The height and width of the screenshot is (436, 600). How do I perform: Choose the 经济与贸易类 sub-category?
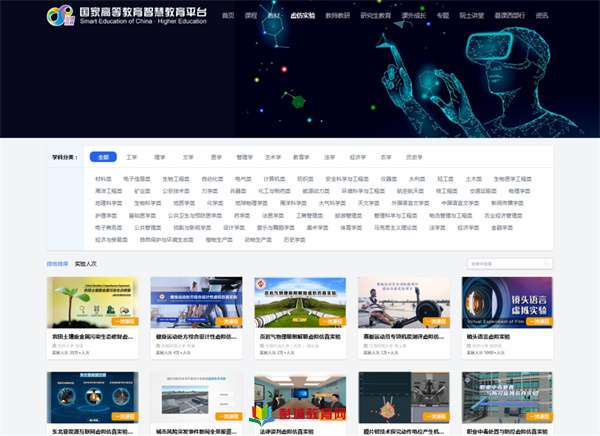coord(111,240)
